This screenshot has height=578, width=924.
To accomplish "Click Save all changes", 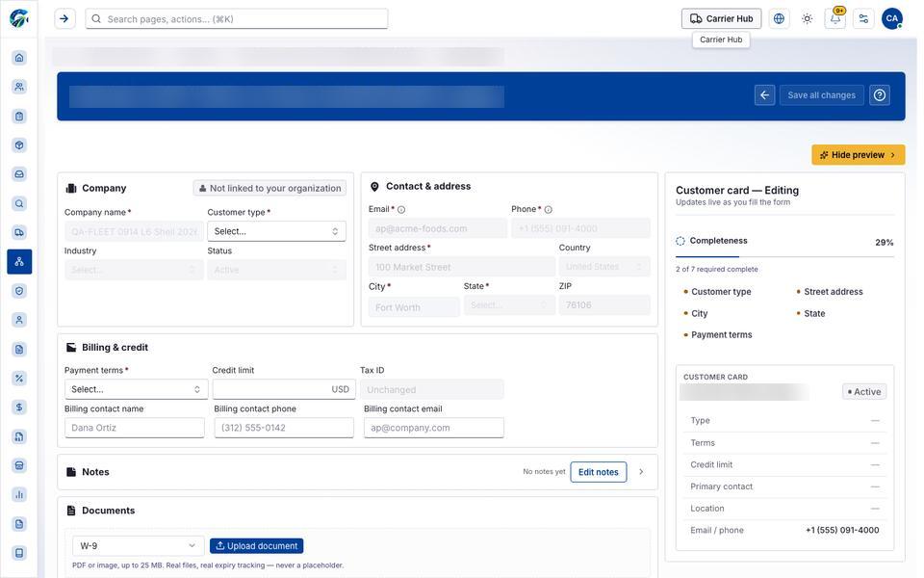I will pyautogui.click(x=821, y=95).
